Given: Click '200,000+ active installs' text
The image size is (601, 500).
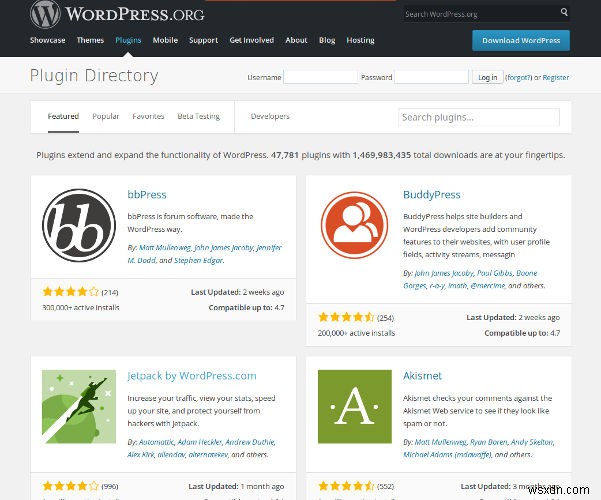Looking at the screenshot, I should (356, 333).
